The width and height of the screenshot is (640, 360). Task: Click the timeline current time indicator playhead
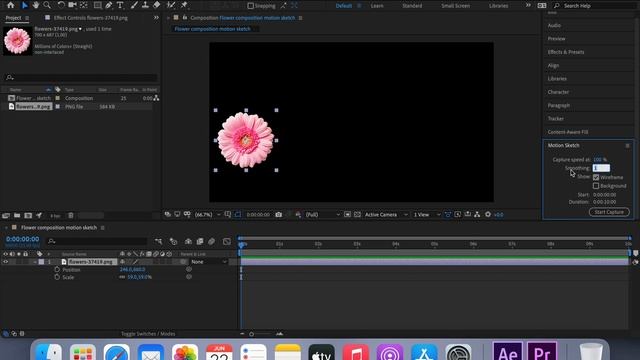[x=241, y=244]
